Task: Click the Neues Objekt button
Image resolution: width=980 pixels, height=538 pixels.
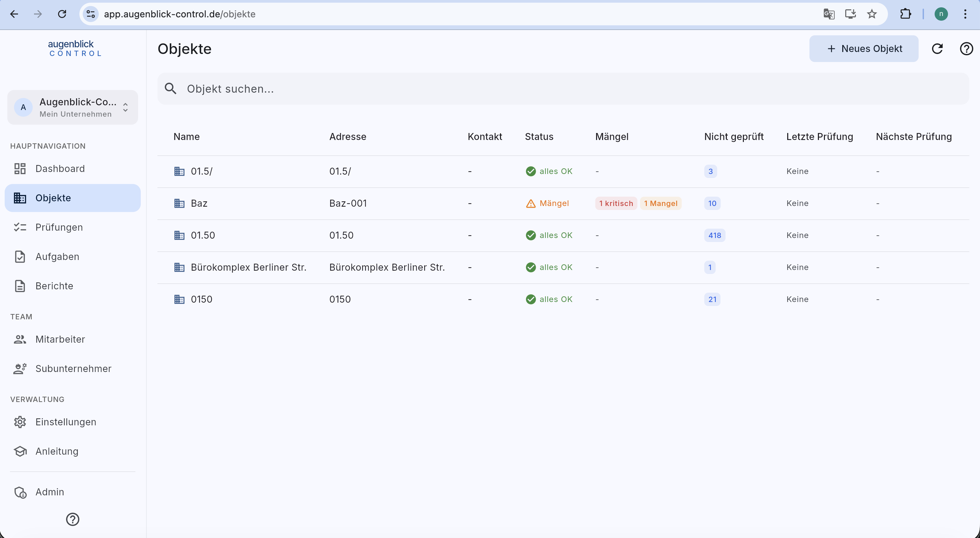Action: [x=864, y=49]
